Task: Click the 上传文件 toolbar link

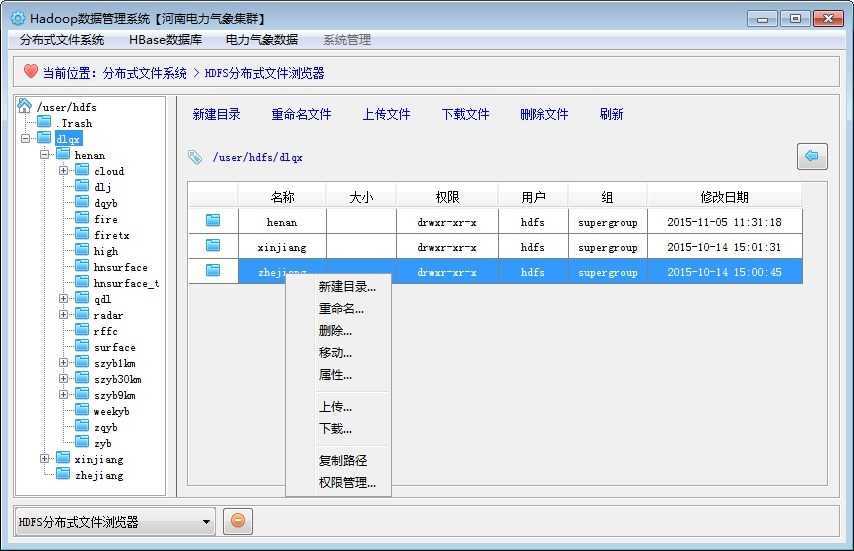Action: [386, 114]
